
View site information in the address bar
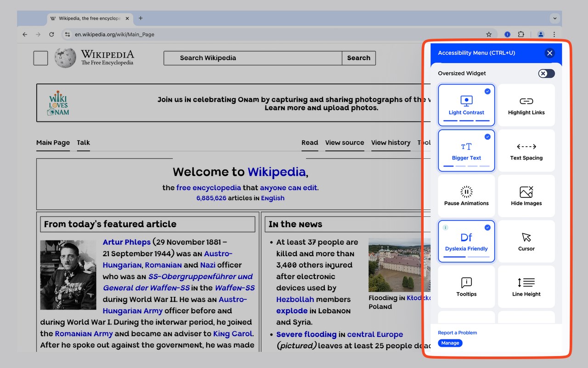point(67,34)
